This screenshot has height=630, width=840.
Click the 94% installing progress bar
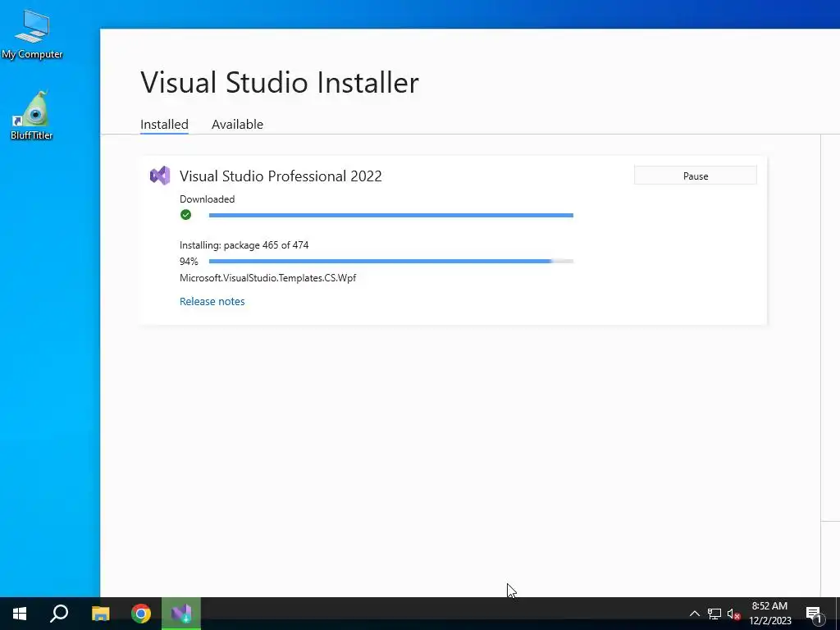(x=391, y=262)
